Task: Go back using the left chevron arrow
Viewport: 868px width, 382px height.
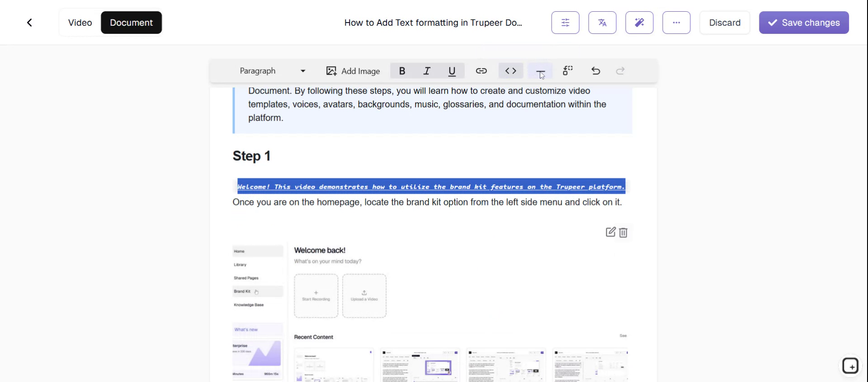Action: tap(29, 23)
